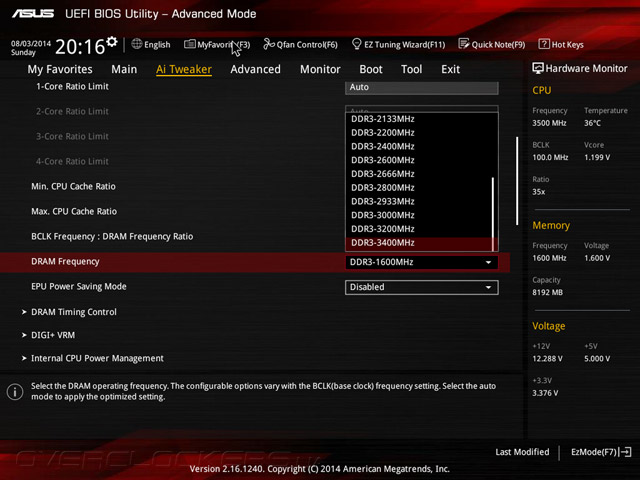Pick DDR3-2666MHz in the dropdown
Screen dimensions: 640x480
(419, 174)
